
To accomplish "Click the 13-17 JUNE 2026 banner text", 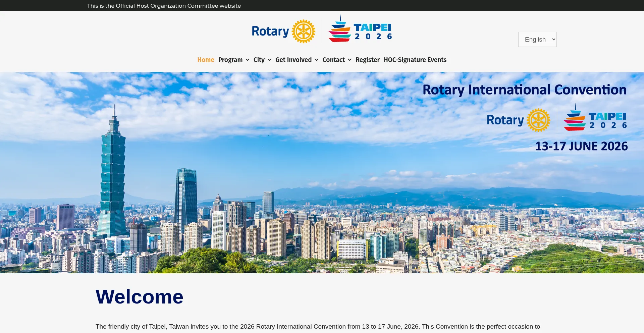I will point(581,146).
